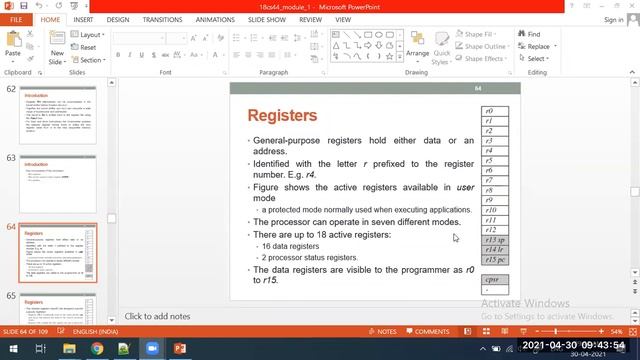Click zoom in plus button

click(x=601, y=331)
